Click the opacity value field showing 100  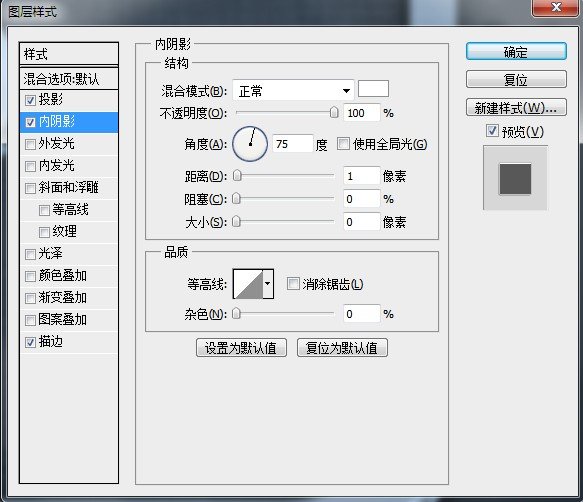click(362, 113)
